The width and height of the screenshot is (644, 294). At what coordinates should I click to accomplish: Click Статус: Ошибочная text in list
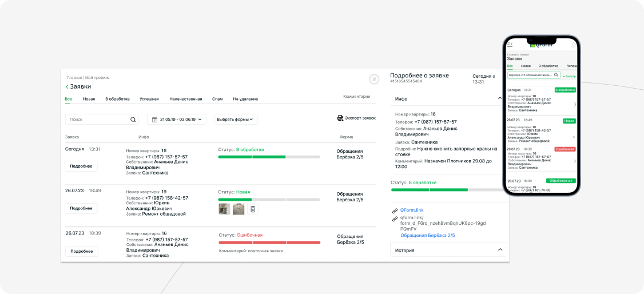tap(241, 235)
